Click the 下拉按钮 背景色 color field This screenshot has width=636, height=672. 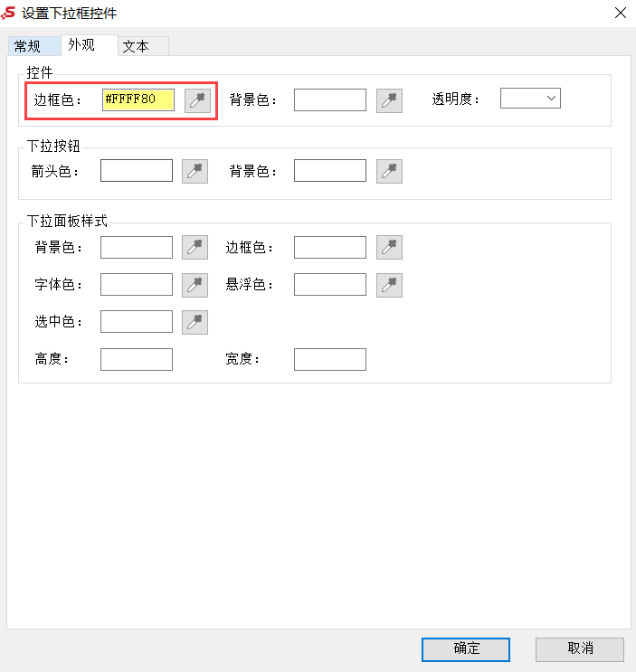[x=330, y=170]
